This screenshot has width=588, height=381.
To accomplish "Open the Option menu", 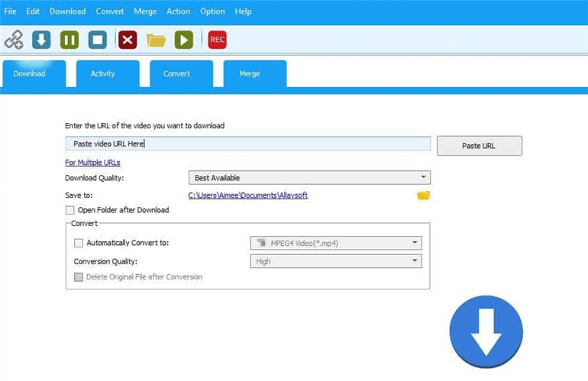I will tap(212, 11).
